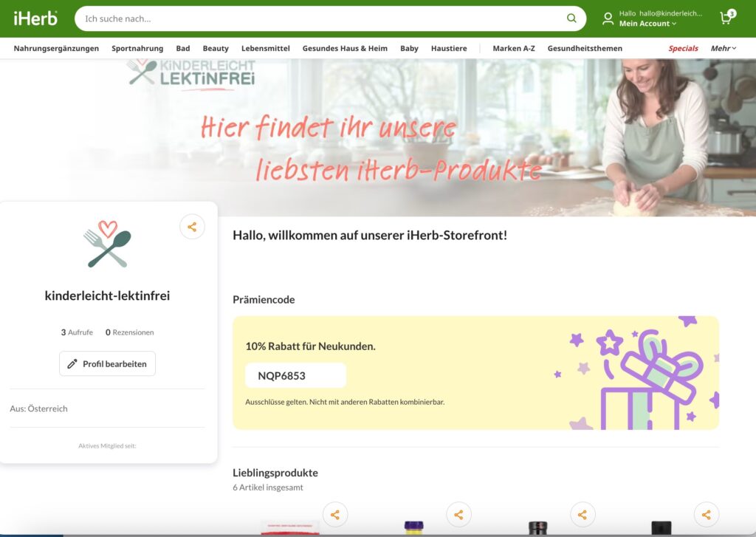The width and height of the screenshot is (756, 537).
Task: Click into the Ich suche nach search field
Action: pyautogui.click(x=317, y=18)
